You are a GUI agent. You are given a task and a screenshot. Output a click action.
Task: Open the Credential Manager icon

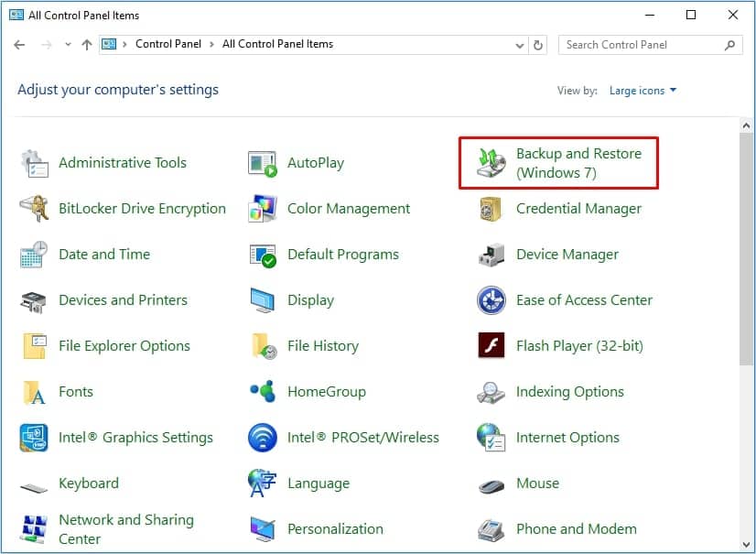point(491,209)
